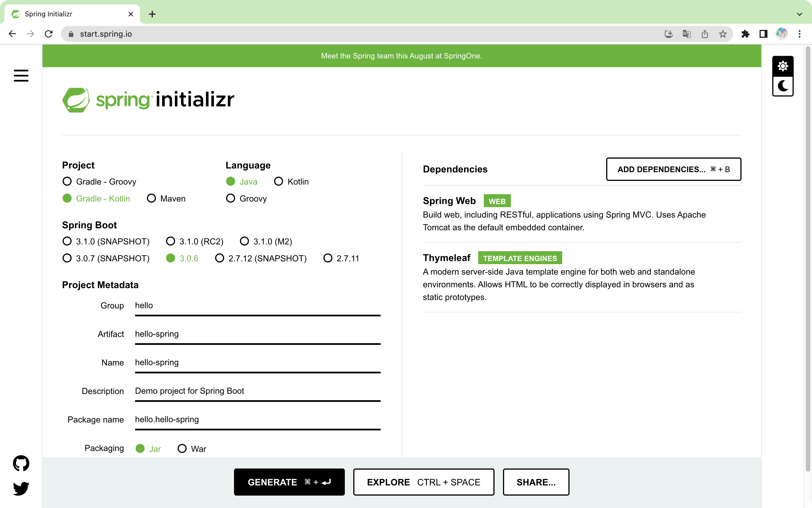Select Gradle - Kotlin project option
Image resolution: width=812 pixels, height=508 pixels.
pos(96,199)
